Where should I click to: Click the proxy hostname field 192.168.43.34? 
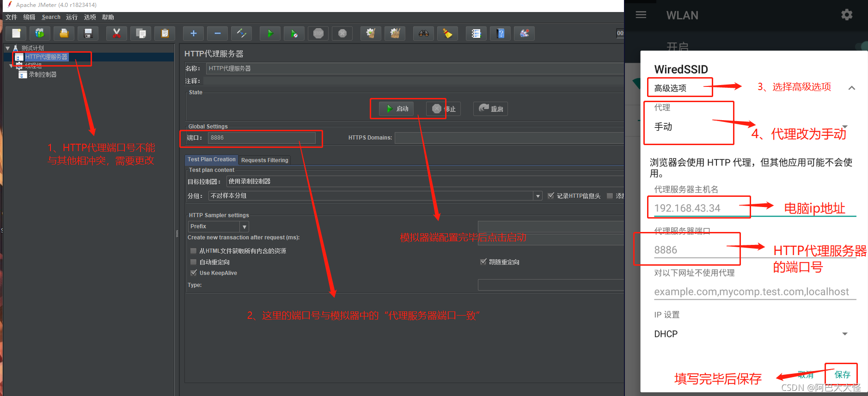tap(755, 208)
